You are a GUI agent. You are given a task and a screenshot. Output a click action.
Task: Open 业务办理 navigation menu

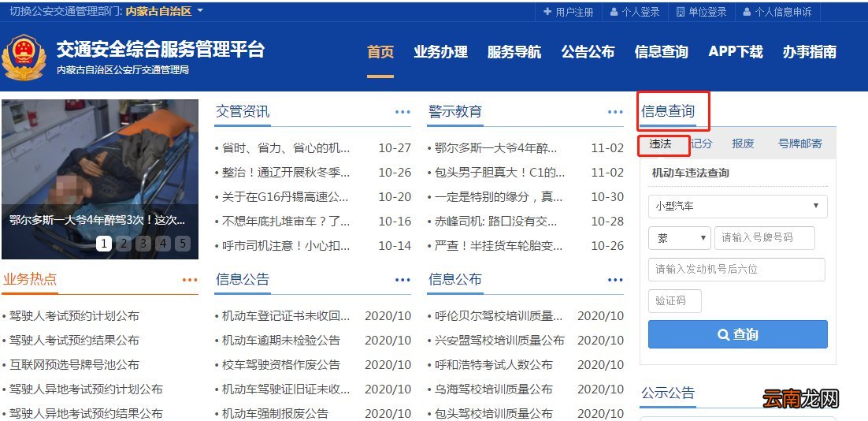(x=440, y=52)
